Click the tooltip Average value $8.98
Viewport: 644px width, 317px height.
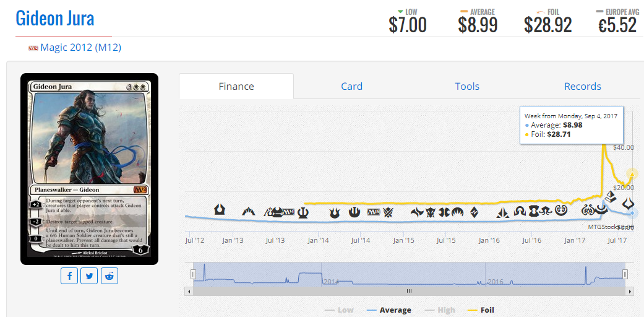pyautogui.click(x=572, y=125)
